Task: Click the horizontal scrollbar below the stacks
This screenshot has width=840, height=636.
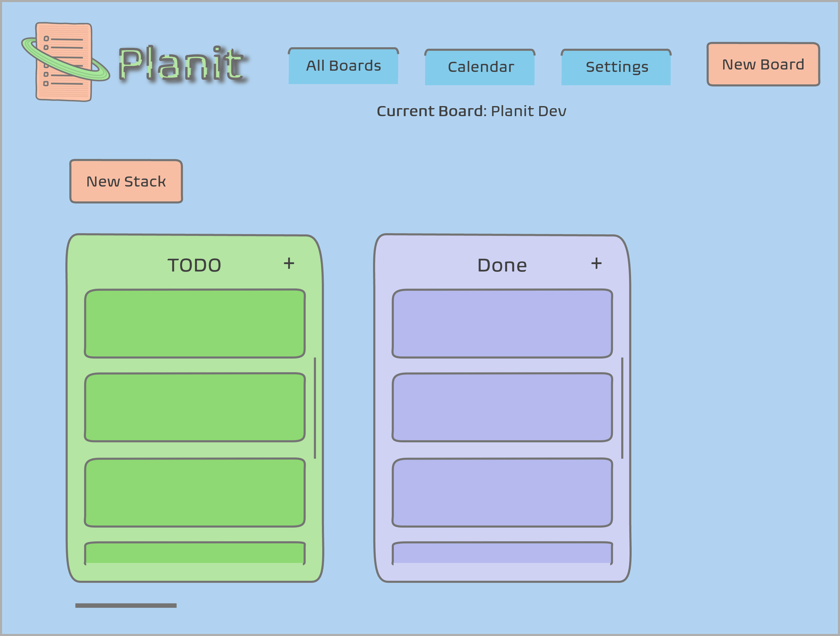Action: click(126, 606)
